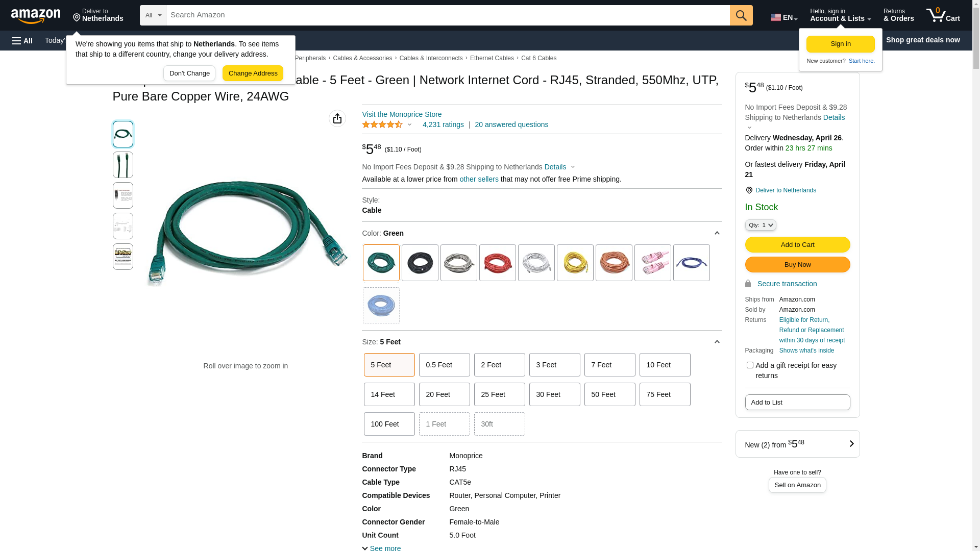This screenshot has height=551, width=980.
Task: Select the 25 Feet size option
Action: 499,394
